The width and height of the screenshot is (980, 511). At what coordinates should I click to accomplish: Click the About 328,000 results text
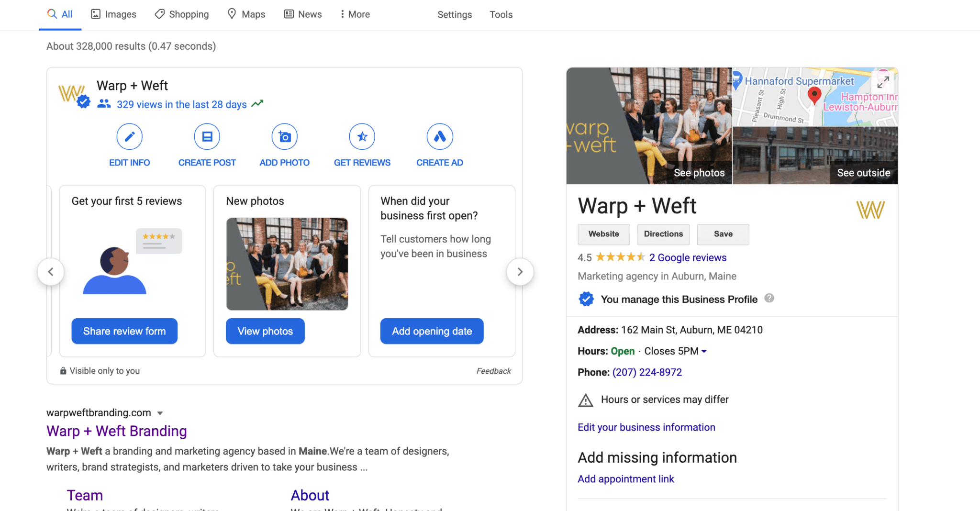131,46
